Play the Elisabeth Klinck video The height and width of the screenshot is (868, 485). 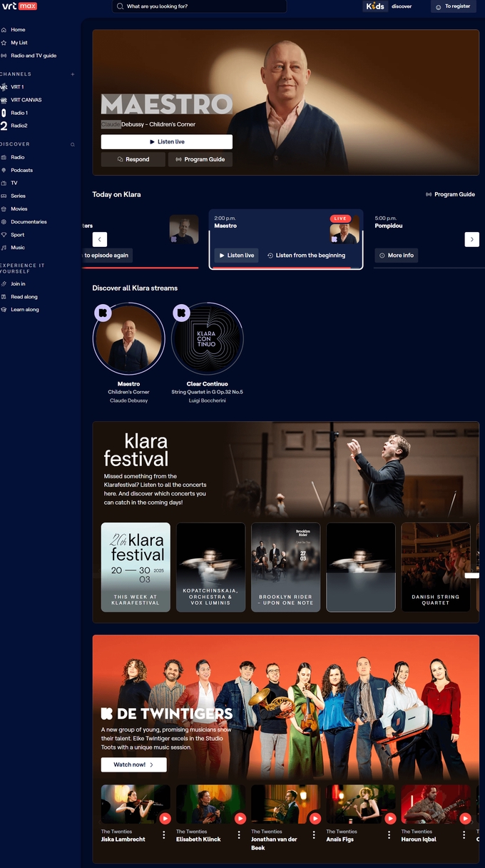[240, 818]
